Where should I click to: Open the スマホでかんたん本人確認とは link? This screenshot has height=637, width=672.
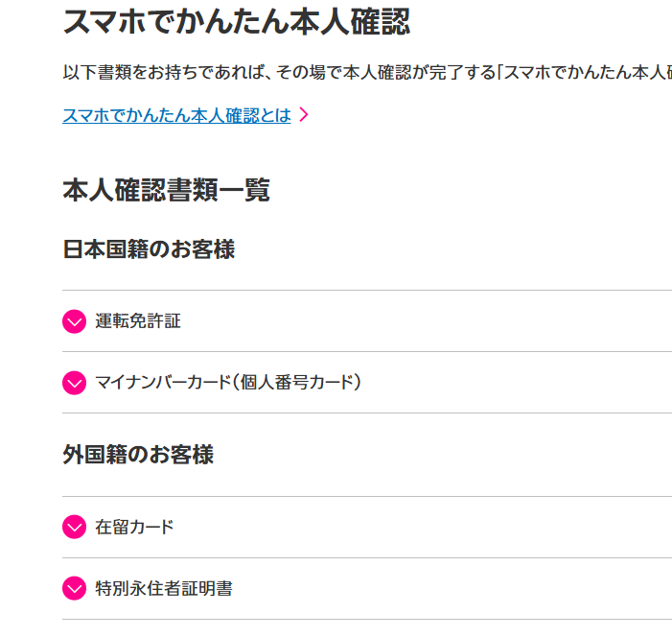click(176, 115)
